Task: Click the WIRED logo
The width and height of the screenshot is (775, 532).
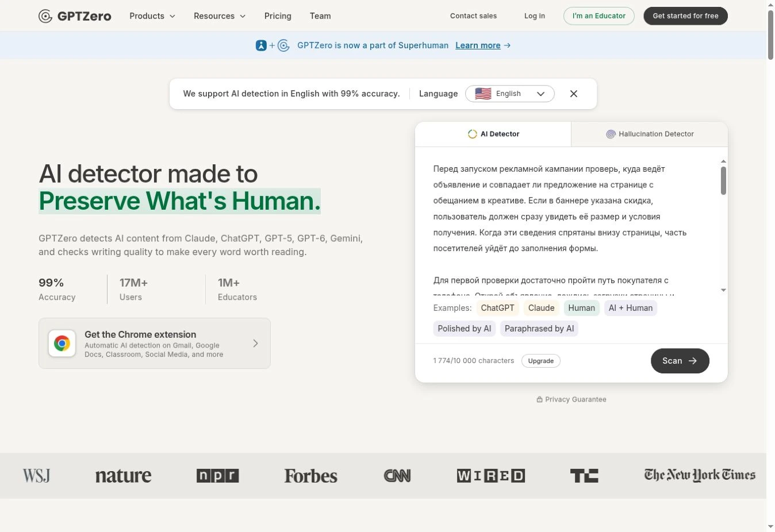Action: (491, 476)
